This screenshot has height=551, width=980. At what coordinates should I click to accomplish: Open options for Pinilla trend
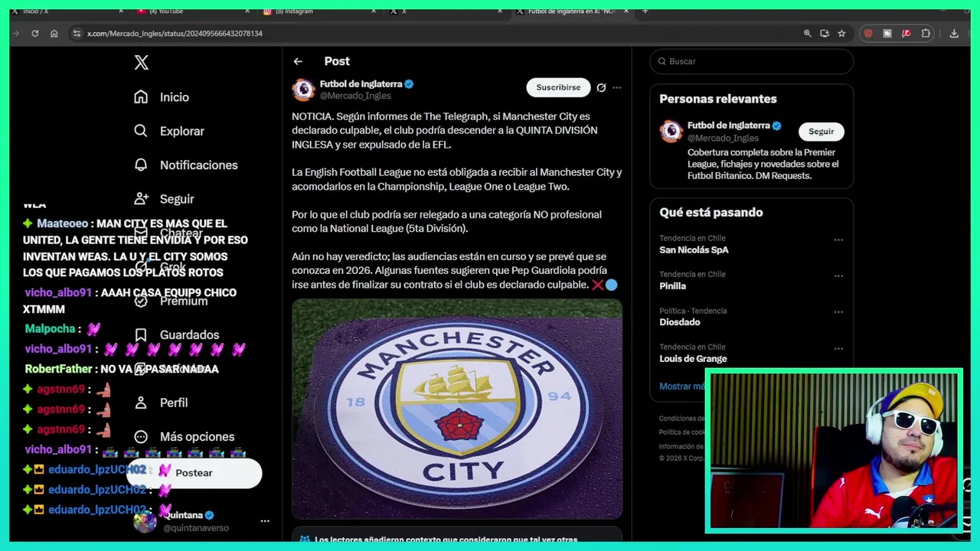[838, 275]
